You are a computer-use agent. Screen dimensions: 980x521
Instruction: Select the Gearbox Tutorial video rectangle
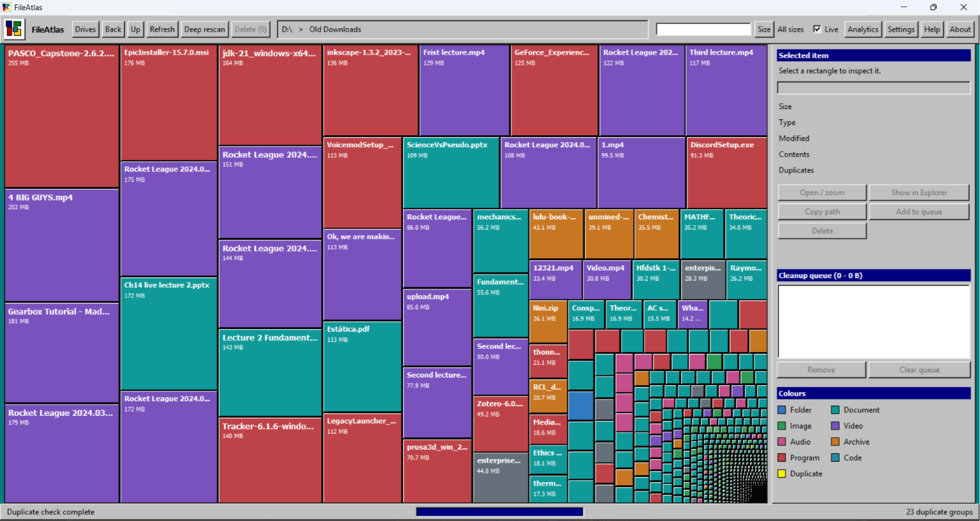tap(62, 353)
